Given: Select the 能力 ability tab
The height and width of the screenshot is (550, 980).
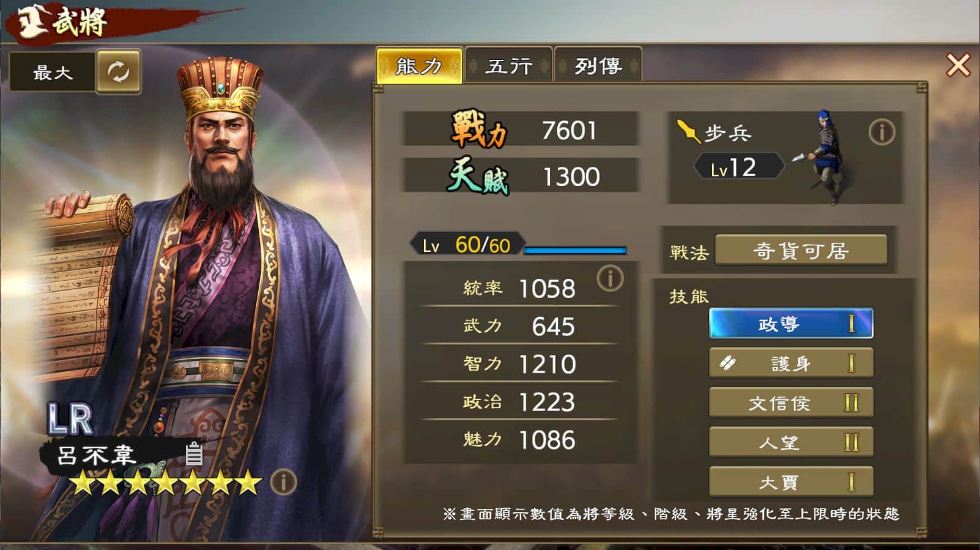Looking at the screenshot, I should 419,65.
